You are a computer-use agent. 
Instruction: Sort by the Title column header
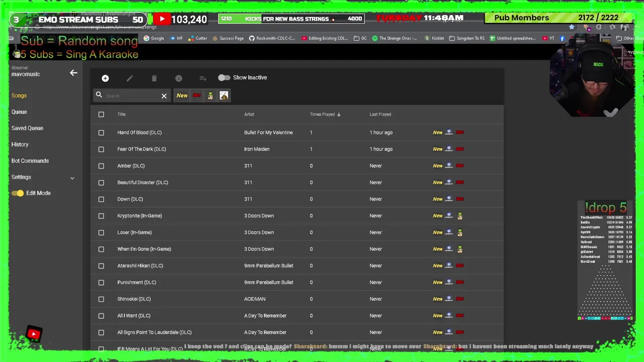pyautogui.click(x=121, y=114)
